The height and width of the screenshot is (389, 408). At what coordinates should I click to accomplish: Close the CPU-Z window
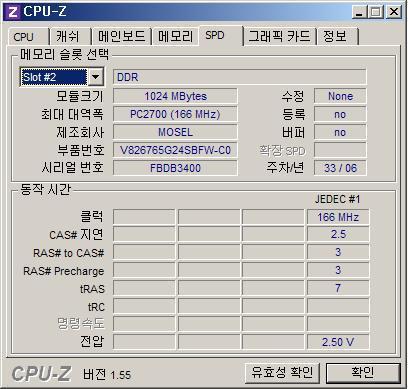click(x=393, y=12)
